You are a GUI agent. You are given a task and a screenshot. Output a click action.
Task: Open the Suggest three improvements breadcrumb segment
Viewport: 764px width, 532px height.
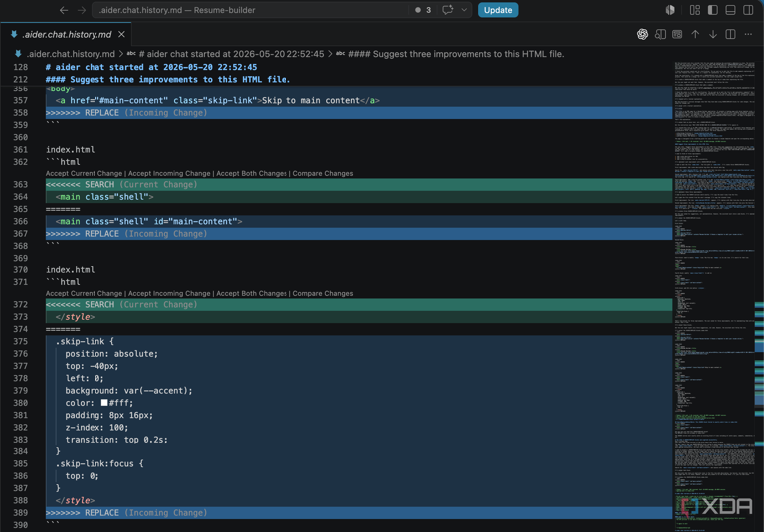(x=457, y=54)
